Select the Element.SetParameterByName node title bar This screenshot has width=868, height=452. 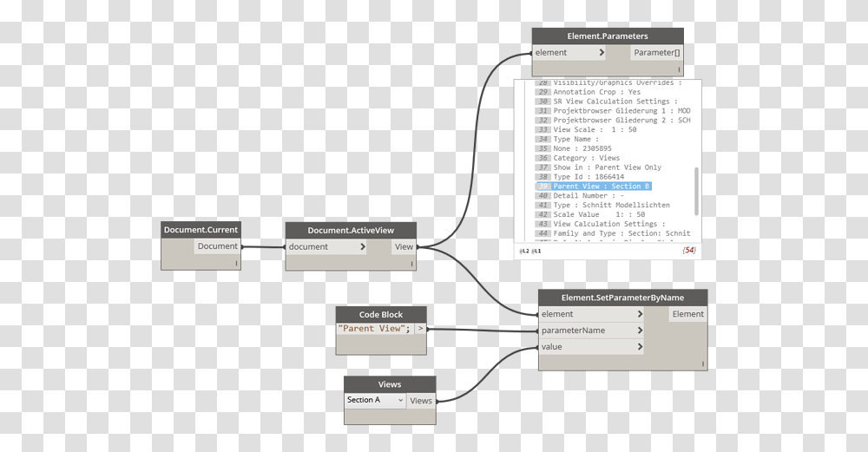coord(622,298)
